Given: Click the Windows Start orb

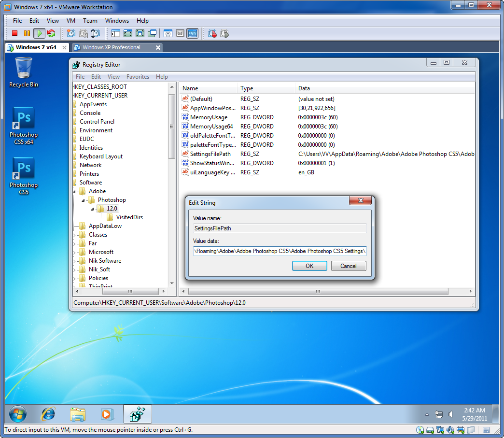Looking at the screenshot, I should click(x=18, y=414).
